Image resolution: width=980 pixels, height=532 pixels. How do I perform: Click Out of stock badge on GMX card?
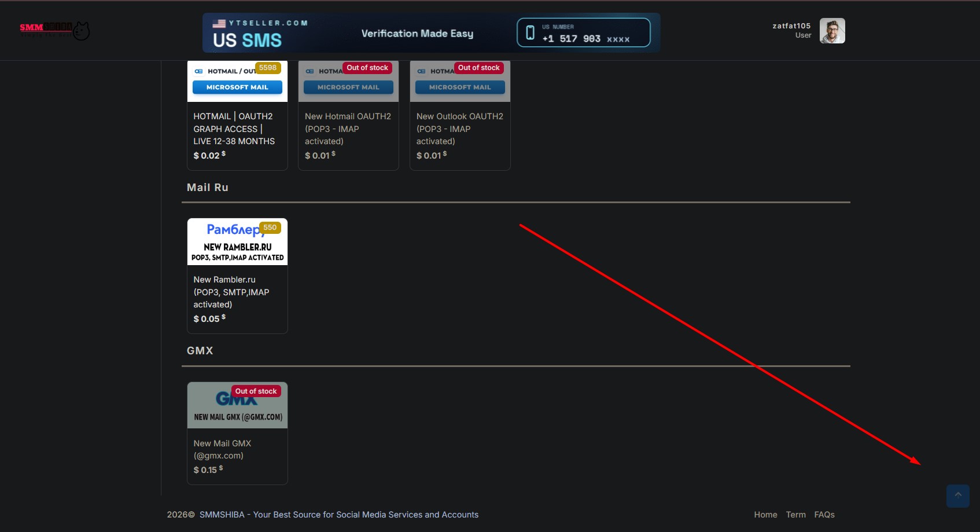coord(256,391)
